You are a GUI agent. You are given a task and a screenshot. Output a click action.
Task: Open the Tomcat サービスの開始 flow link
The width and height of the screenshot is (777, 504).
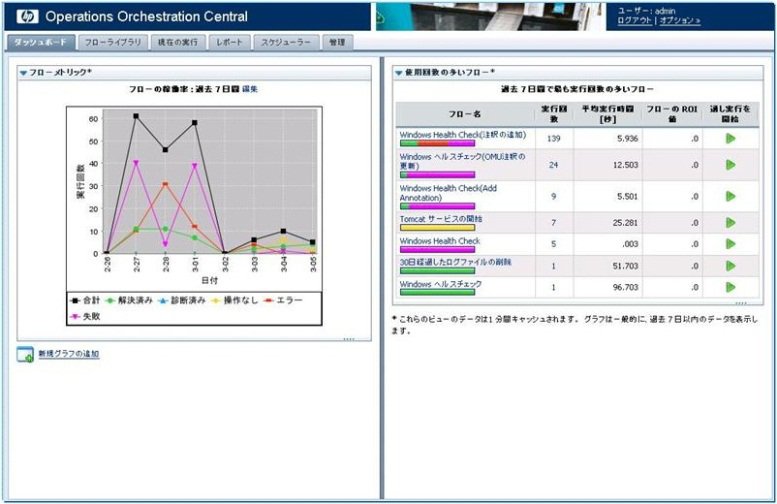click(x=441, y=219)
